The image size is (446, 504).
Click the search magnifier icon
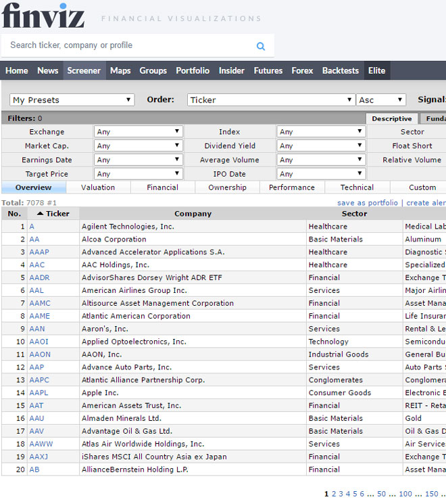pos(261,46)
